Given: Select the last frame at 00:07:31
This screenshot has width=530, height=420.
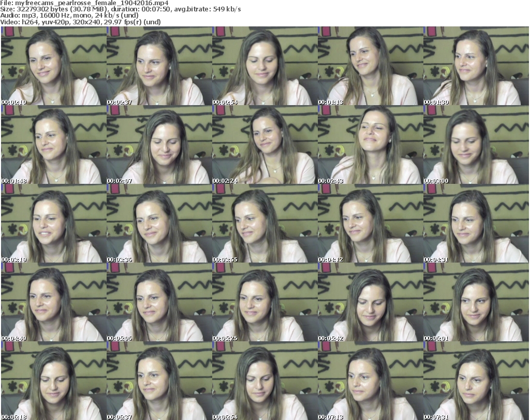Looking at the screenshot, I should coord(476,381).
